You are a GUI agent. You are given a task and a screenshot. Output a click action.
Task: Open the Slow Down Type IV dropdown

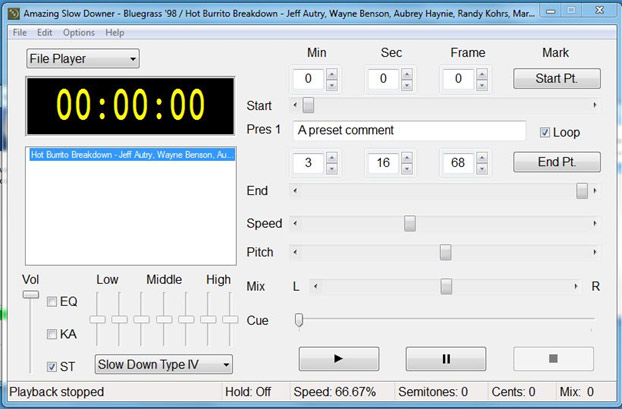click(x=164, y=364)
